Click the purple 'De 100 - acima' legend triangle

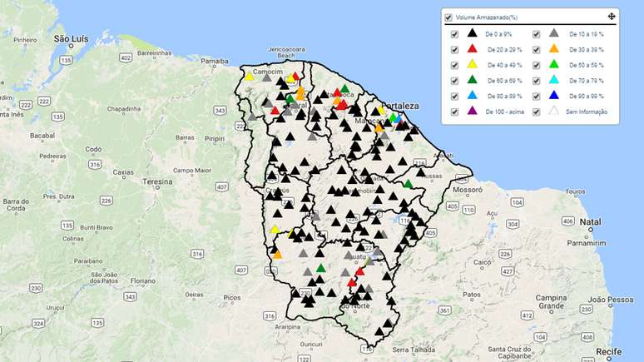click(x=472, y=112)
